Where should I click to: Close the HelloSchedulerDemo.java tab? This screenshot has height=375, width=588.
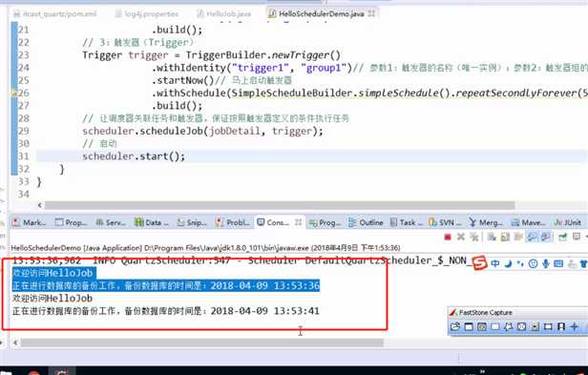coord(371,14)
